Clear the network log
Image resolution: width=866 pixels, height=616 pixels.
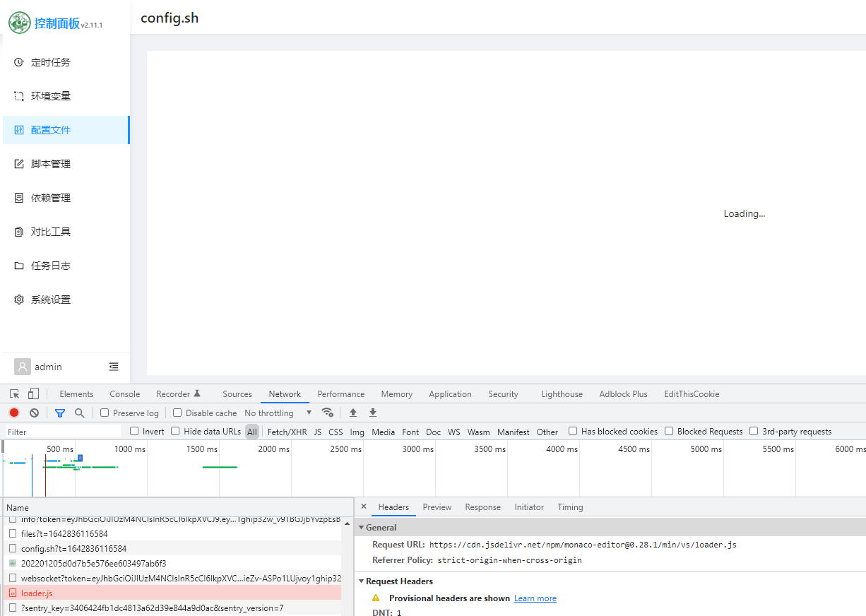click(x=34, y=413)
